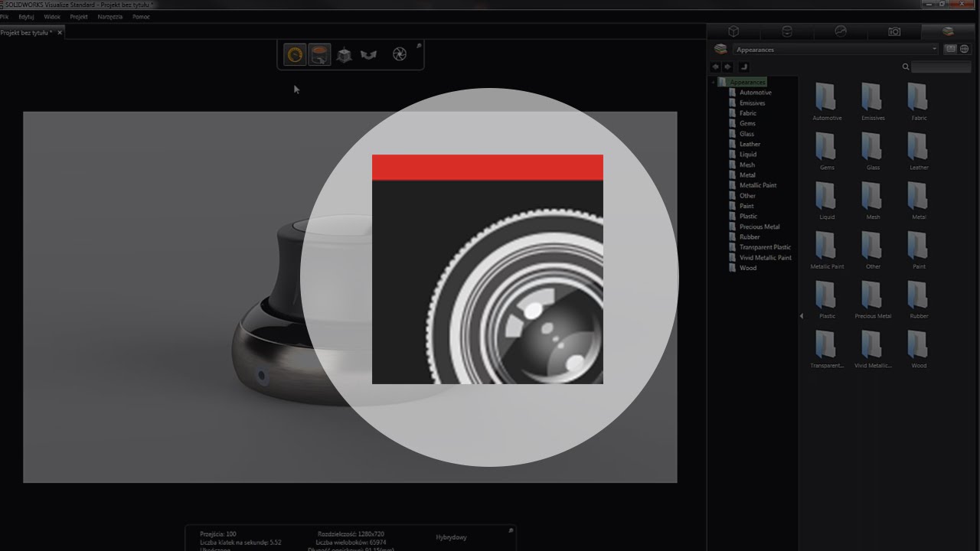
Task: Click the 'Hybrydowy' render mode status text
Action: pos(451,537)
